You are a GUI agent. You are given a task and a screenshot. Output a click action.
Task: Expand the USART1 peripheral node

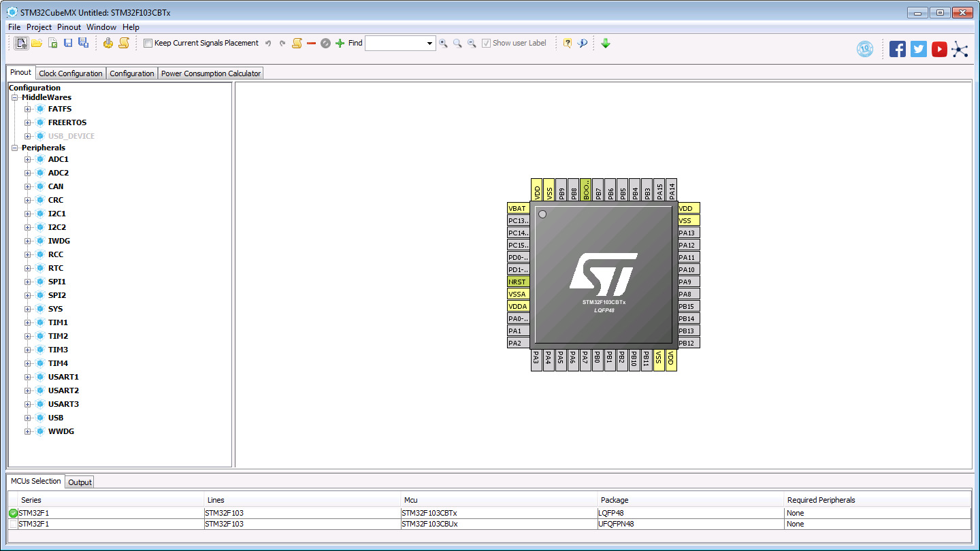(28, 377)
